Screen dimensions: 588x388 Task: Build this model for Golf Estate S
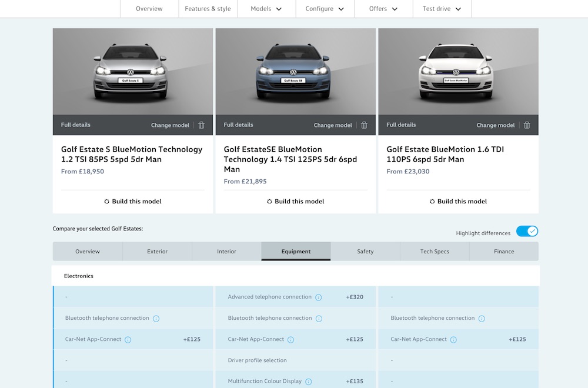coord(133,201)
